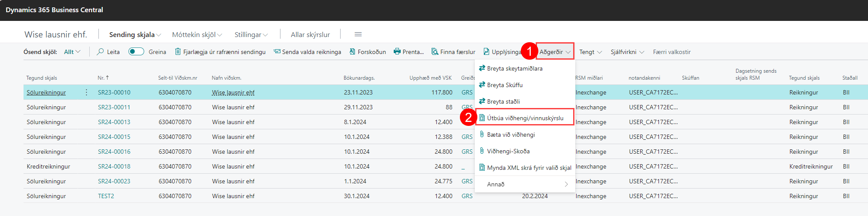Toggle the Greina analysis switch
Image resolution: width=868 pixels, height=216 pixels.
[x=136, y=52]
